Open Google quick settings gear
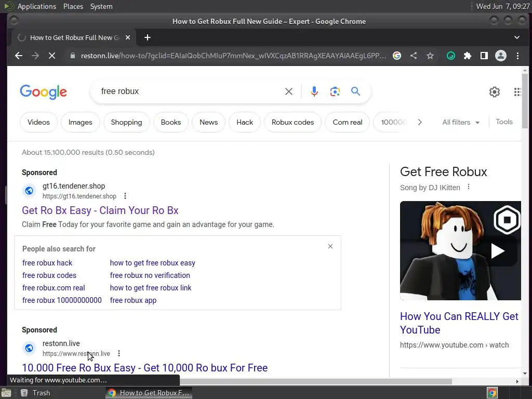The width and height of the screenshot is (532, 399). [x=495, y=91]
